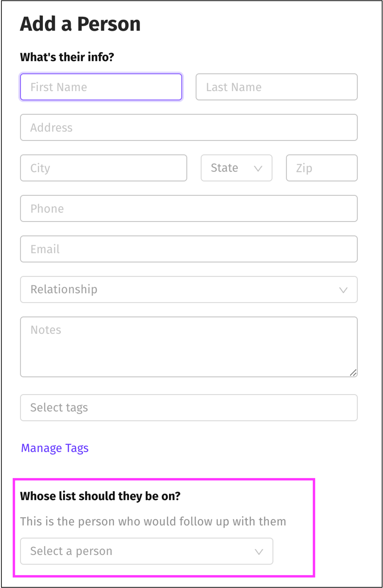This screenshot has height=588, width=383.
Task: Follow the Manage Tags link
Action: tap(55, 448)
